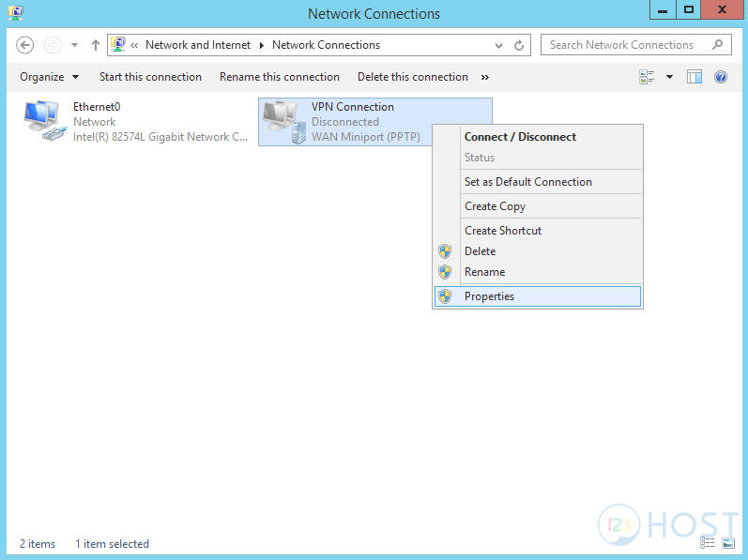Click the 'Network' label under Ethernet0
The height and width of the screenshot is (560, 748).
pos(95,122)
